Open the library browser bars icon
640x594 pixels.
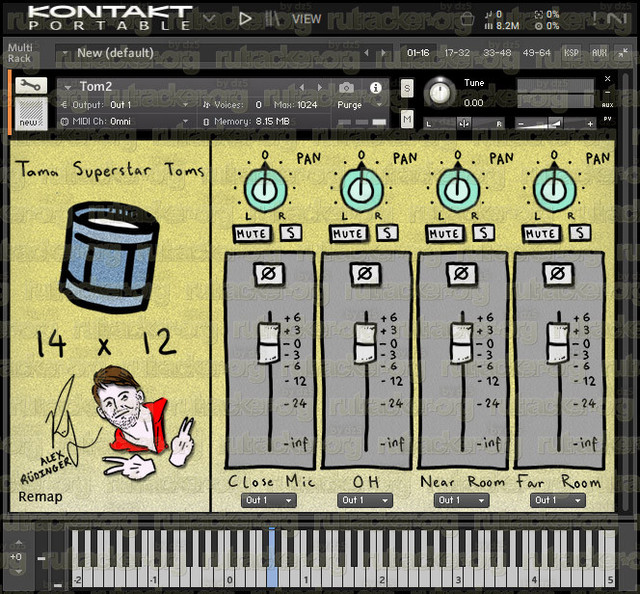point(272,18)
